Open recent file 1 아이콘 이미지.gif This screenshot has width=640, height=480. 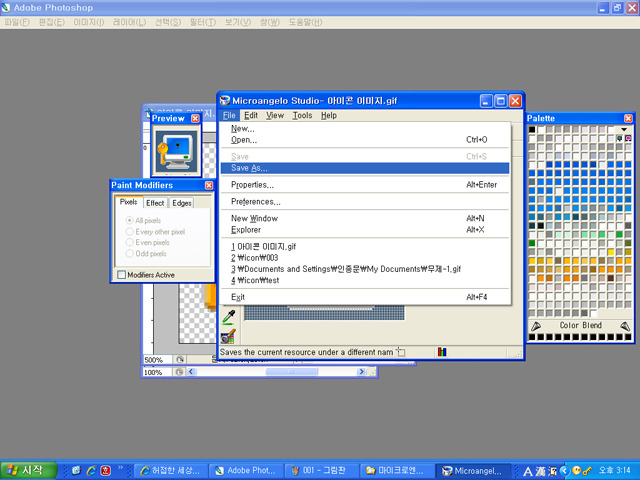tap(365, 247)
